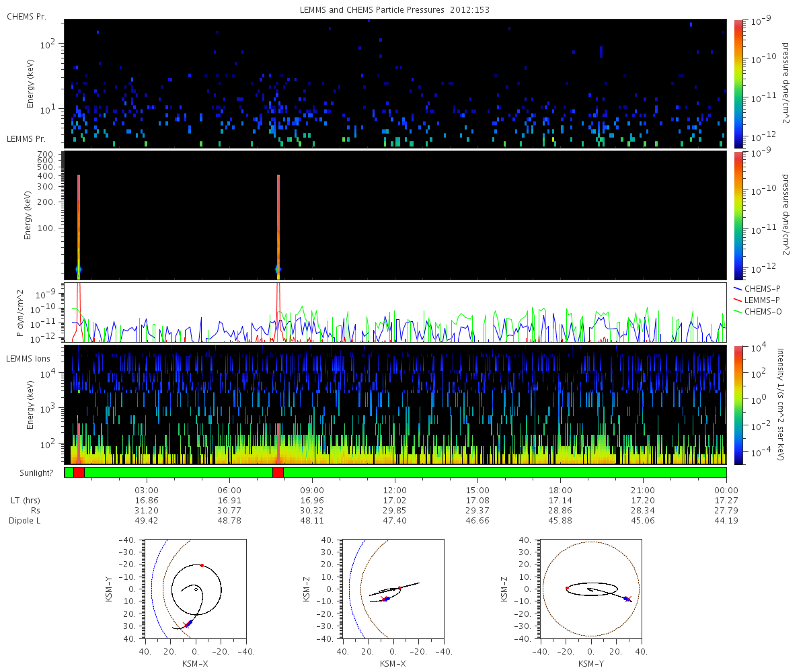This screenshot has height=672, width=807.
Task: Click second red segment in Sunlight bar
Action: pos(278,472)
